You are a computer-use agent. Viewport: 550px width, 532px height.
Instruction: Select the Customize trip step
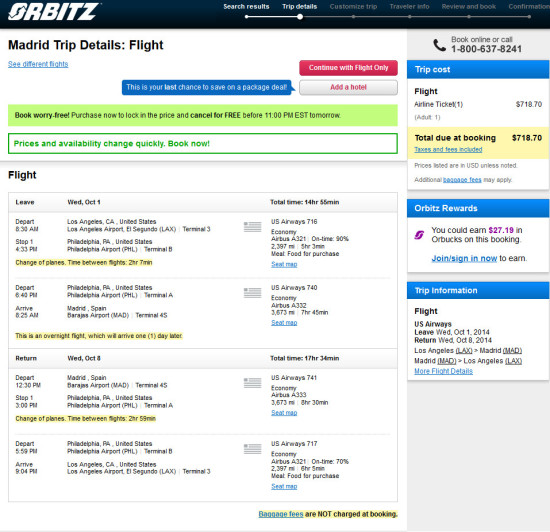coord(353,7)
